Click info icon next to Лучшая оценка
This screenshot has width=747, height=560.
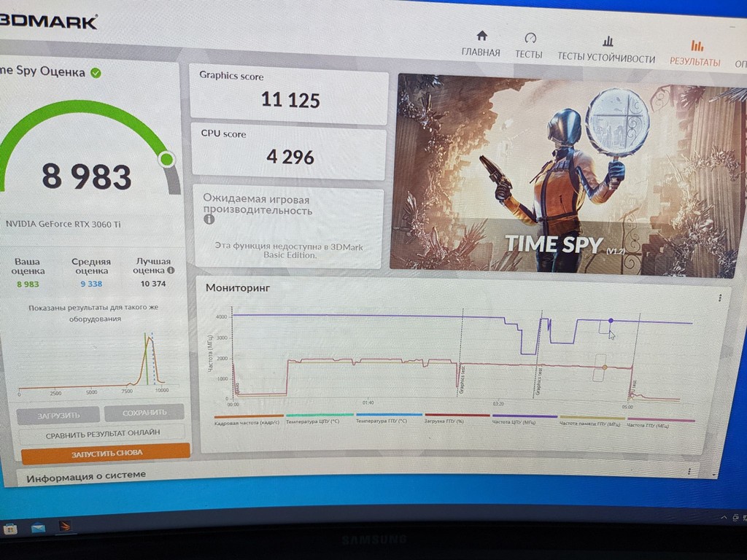171,271
